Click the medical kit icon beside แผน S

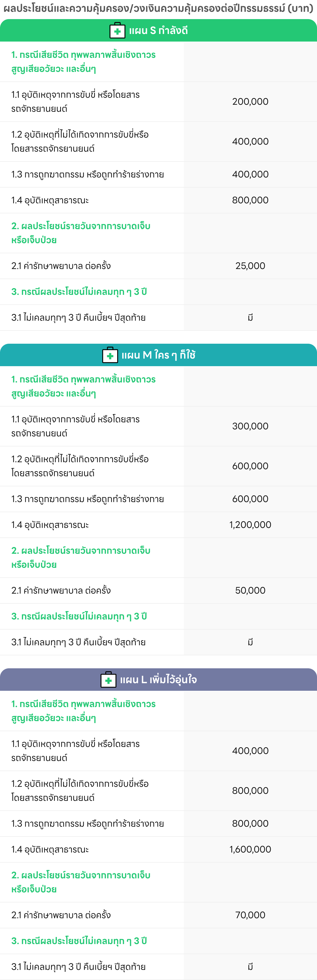click(117, 31)
